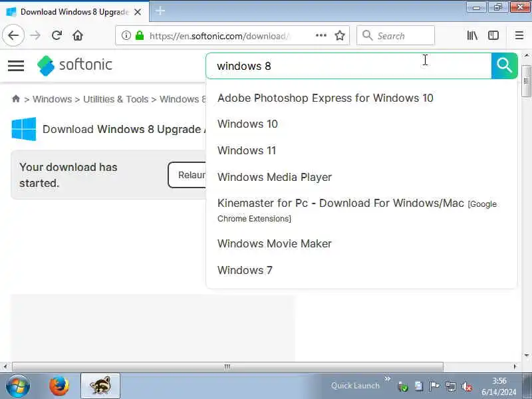
Task: Click the browser forward arrow
Action: [x=35, y=35]
